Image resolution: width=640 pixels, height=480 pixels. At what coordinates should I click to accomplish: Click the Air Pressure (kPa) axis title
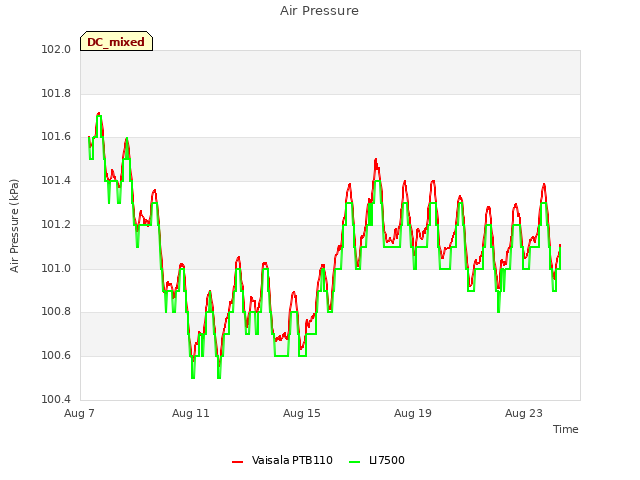[x=14, y=226]
